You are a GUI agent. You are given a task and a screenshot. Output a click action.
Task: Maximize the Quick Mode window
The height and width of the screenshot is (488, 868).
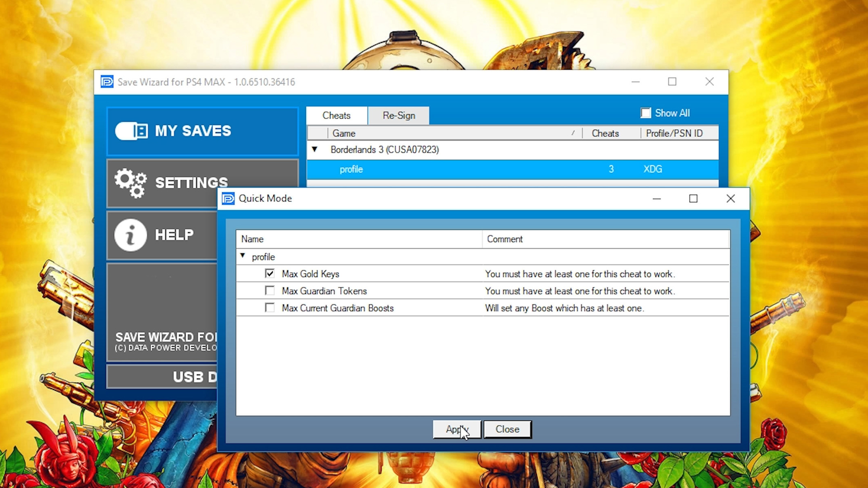coord(693,199)
